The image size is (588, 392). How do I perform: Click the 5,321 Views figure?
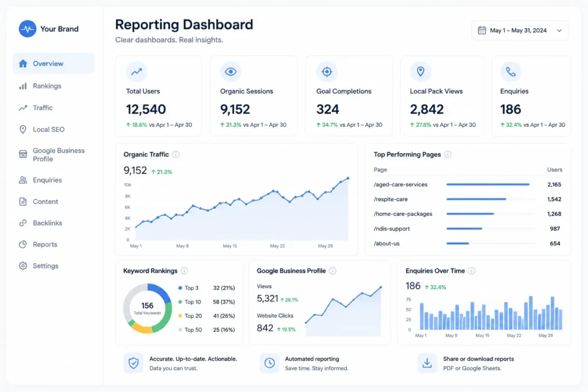[268, 298]
